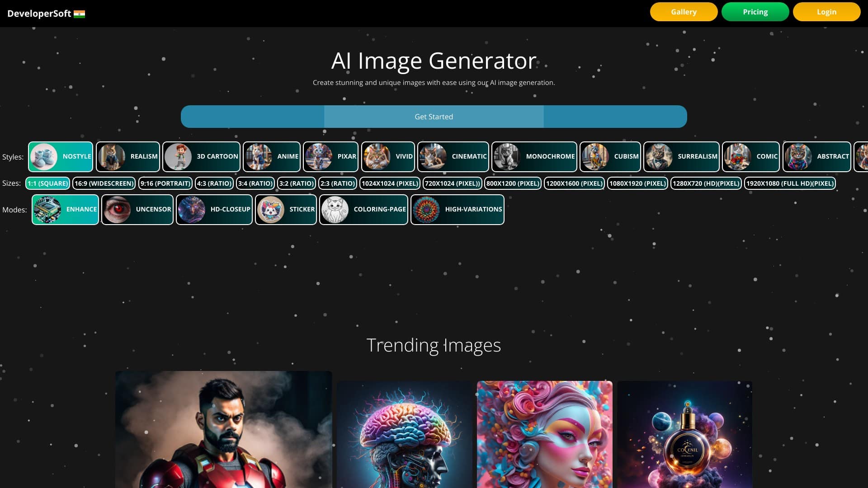Select the Cinematic style
Viewport: 868px width, 488px height.
coord(453,156)
